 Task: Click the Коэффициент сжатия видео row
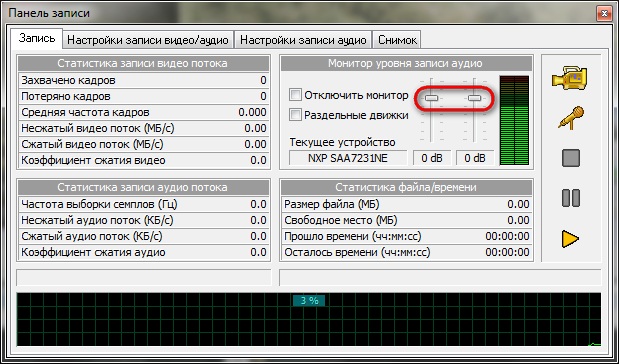[x=144, y=160]
